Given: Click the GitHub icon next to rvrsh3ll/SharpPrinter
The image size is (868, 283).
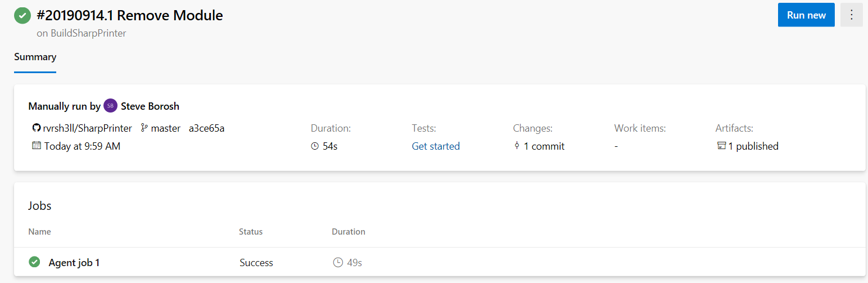Looking at the screenshot, I should pyautogui.click(x=37, y=128).
